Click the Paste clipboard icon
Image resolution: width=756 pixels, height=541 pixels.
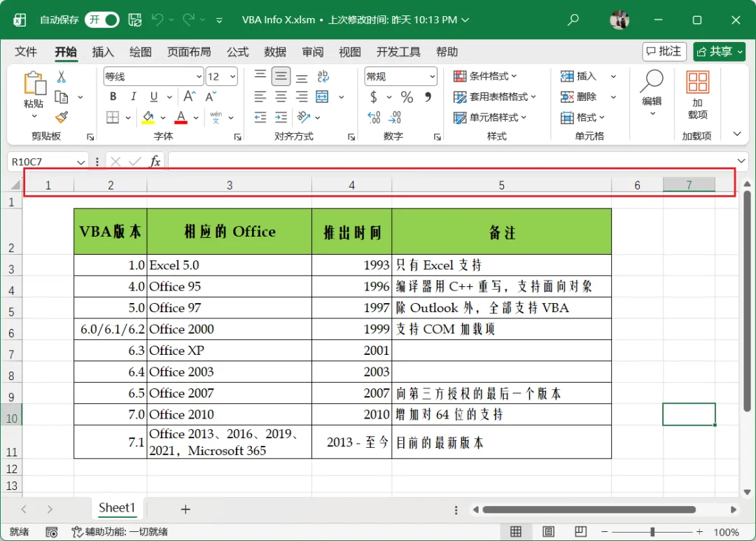click(35, 83)
